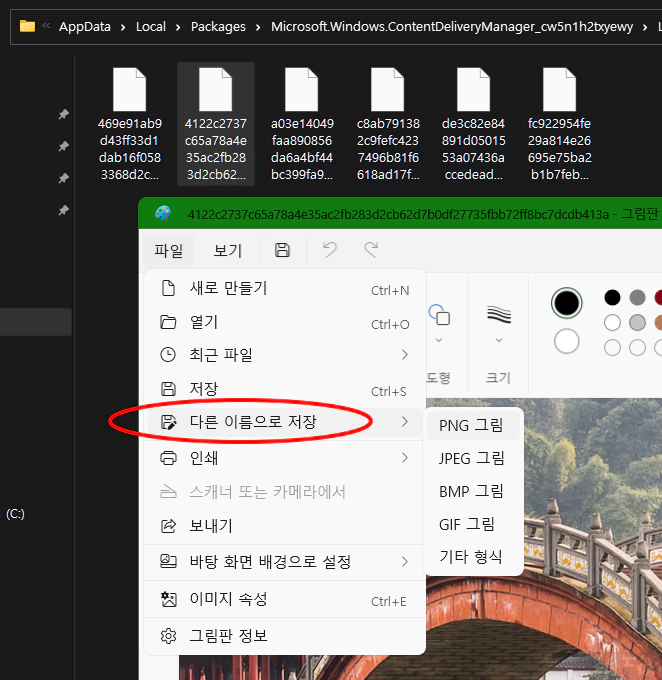
Task: Click the wallpaper icon beside 바탕 화면 배경으로 설정
Action: click(168, 561)
